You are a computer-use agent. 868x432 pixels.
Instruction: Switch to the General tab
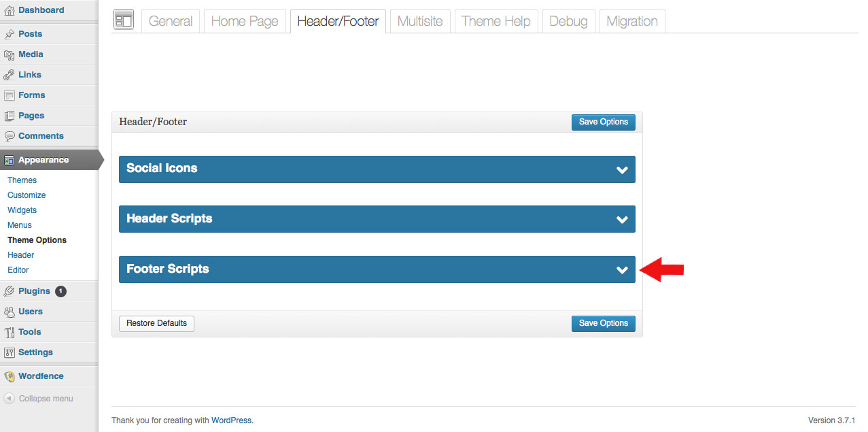tap(170, 21)
